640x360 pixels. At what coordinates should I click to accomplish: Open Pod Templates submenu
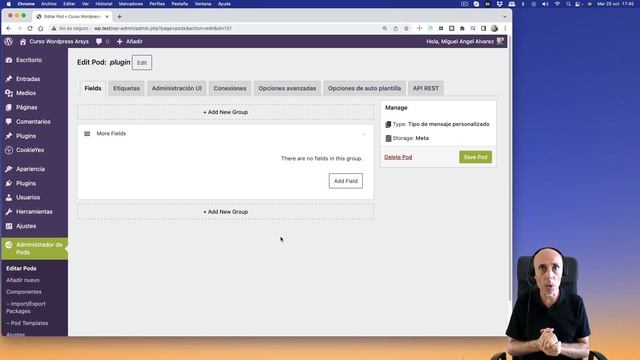pyautogui.click(x=27, y=323)
